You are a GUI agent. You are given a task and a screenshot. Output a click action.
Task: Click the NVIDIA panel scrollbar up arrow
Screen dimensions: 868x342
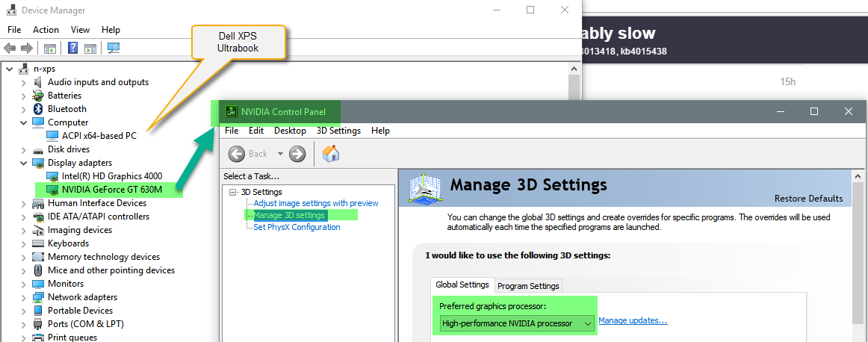click(x=858, y=176)
